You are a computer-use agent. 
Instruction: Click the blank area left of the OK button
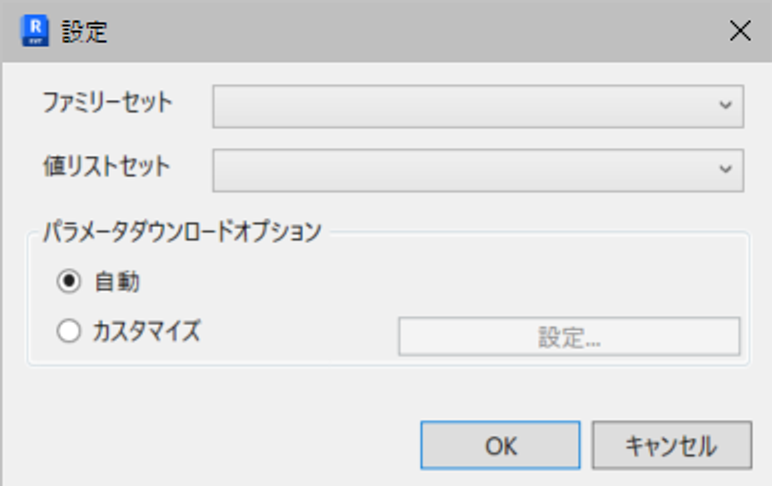click(x=220, y=445)
